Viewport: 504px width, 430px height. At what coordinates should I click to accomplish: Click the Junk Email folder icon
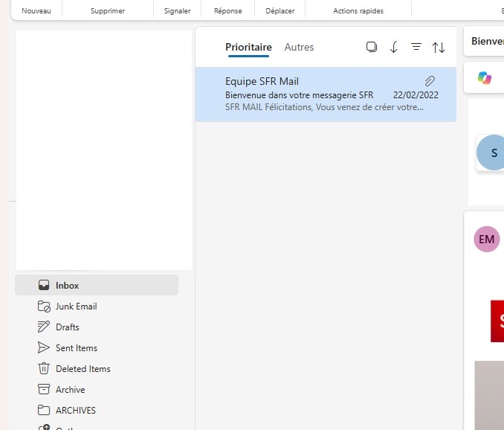click(x=44, y=307)
